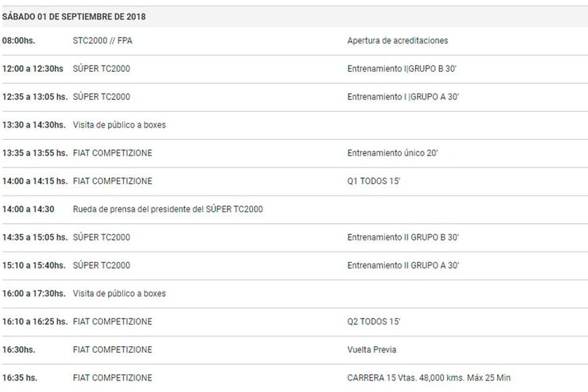This screenshot has height=392, width=588.
Task: Select 'Entrenamiento II GRUPO B 30’' description
Action: (403, 237)
